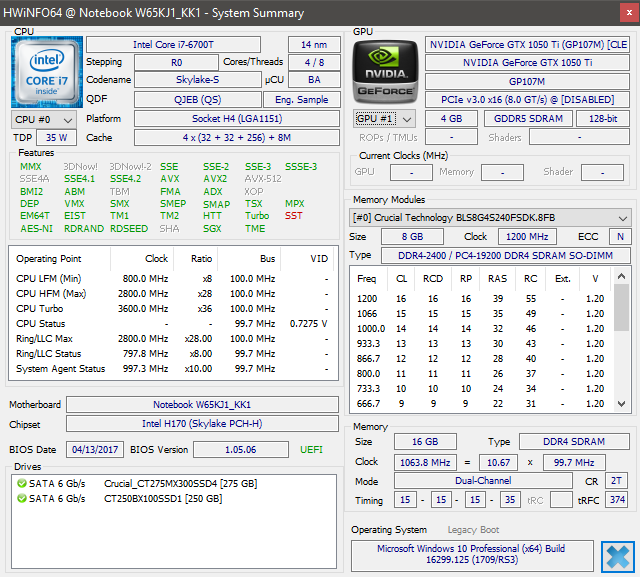Open the Crucial Technology memory module dropdown
640x577 pixels.
tap(489, 217)
